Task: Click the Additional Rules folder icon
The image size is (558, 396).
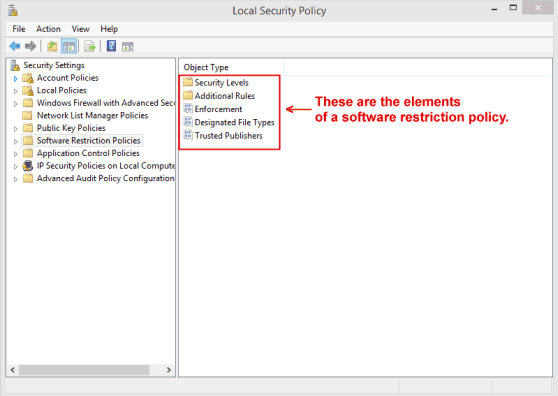Action: (x=188, y=95)
